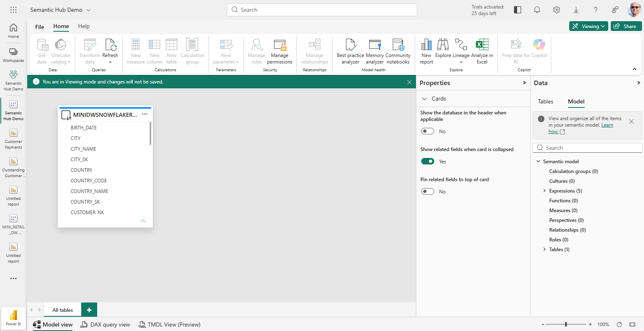644x331 pixels.
Task: Reset zoom with the refresh icon in status bar
Action: (x=619, y=324)
